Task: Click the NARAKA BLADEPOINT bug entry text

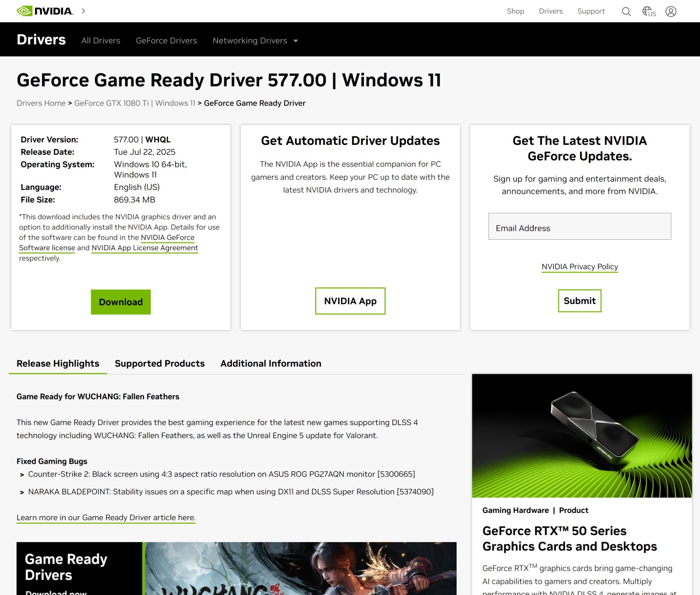Action: click(x=231, y=492)
